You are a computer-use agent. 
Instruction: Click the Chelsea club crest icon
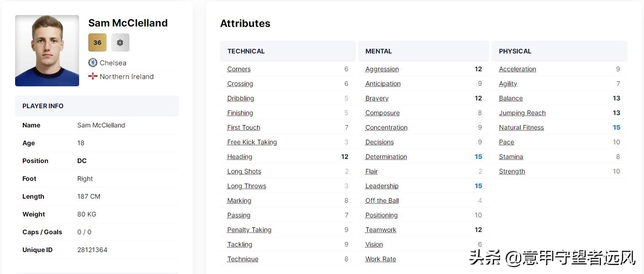click(93, 63)
